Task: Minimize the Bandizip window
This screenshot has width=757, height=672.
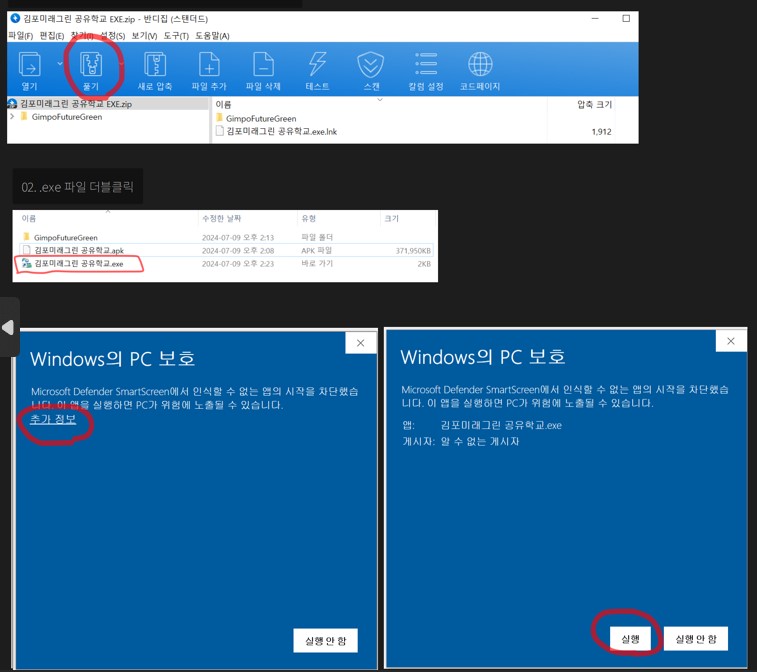Action: (595, 18)
